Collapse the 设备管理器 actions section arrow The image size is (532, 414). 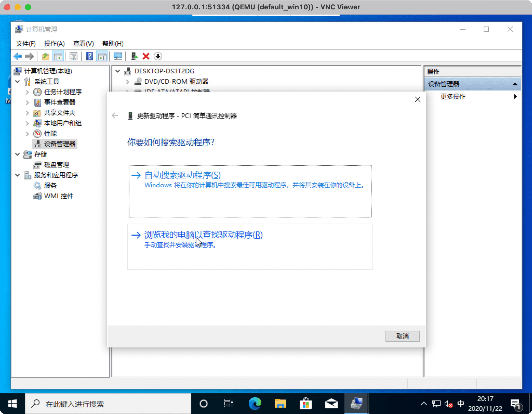pyautogui.click(x=515, y=84)
